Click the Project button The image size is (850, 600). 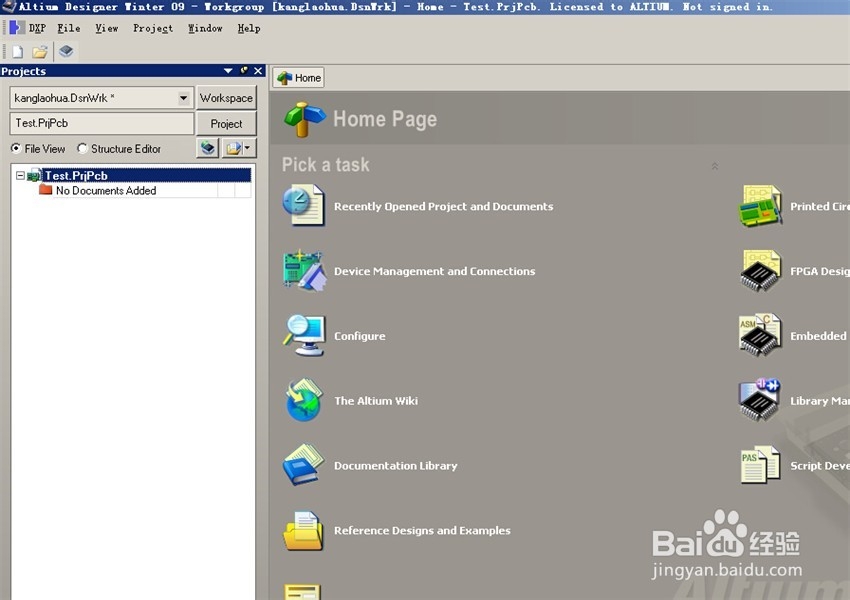[x=226, y=124]
